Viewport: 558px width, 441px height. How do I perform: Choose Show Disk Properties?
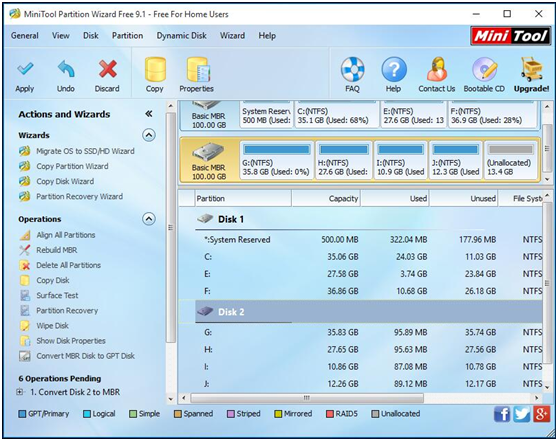[71, 341]
